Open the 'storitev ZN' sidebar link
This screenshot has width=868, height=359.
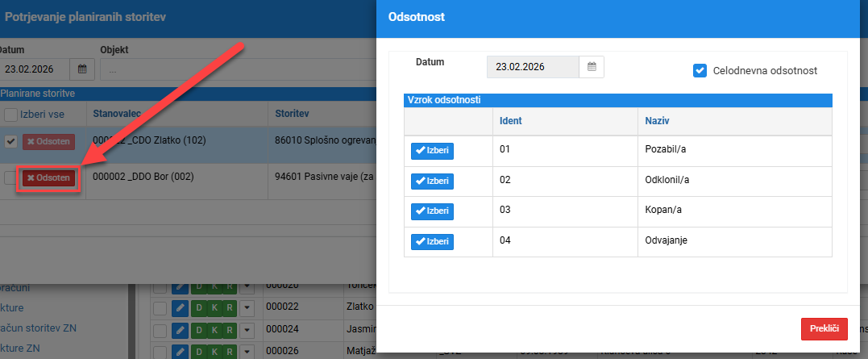point(38,328)
